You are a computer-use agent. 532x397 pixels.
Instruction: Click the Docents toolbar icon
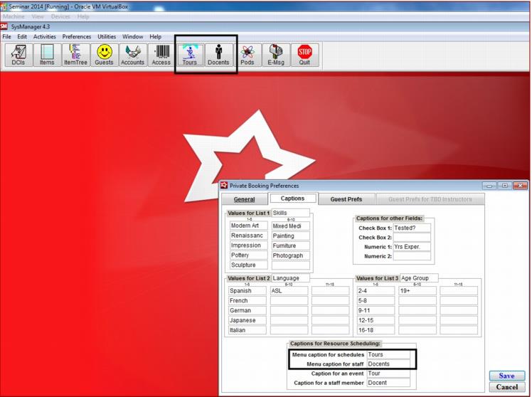pyautogui.click(x=218, y=55)
